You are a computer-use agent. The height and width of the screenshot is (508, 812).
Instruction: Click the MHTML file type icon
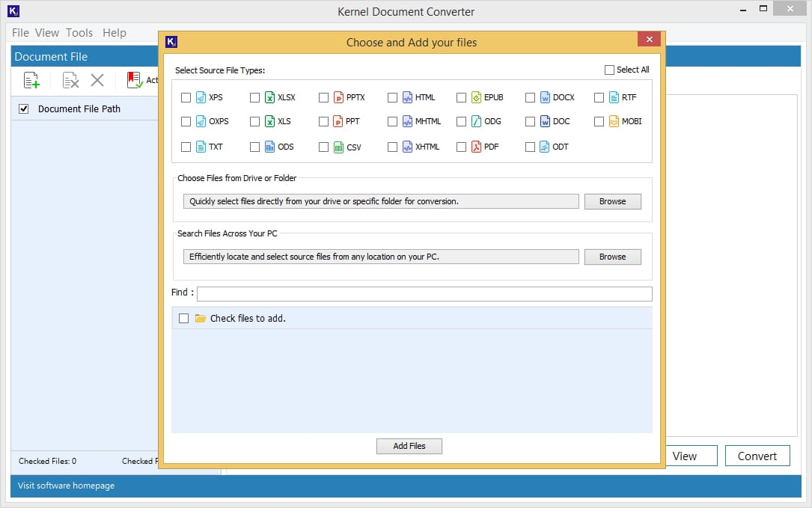[408, 121]
